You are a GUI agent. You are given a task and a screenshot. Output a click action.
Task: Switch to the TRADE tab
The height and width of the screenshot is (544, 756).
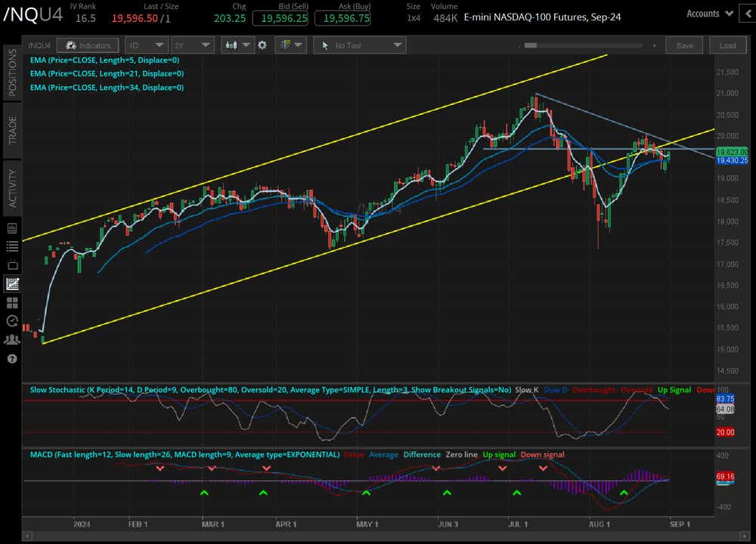point(11,130)
